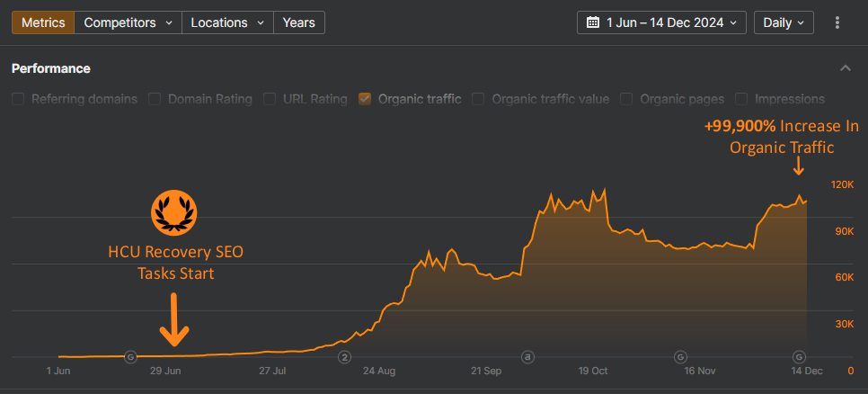Click the circled 'a' marker on timeline
This screenshot has width=868, height=394.
527,356
